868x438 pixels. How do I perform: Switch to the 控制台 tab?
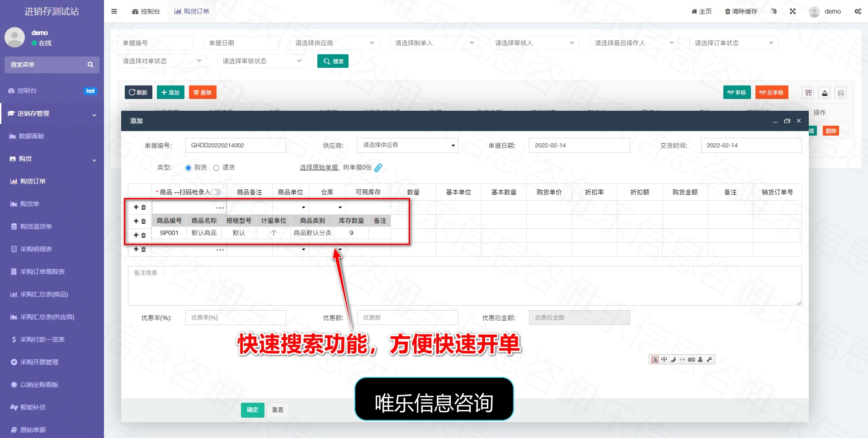[x=146, y=11]
